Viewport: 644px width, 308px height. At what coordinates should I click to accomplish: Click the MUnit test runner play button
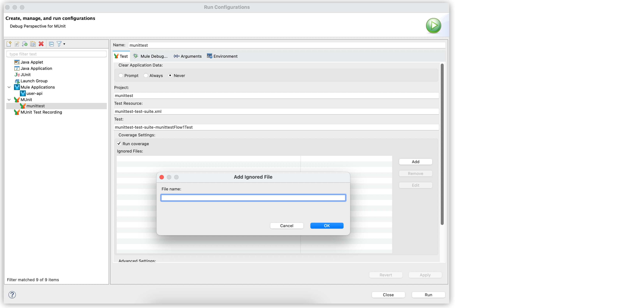point(434,25)
